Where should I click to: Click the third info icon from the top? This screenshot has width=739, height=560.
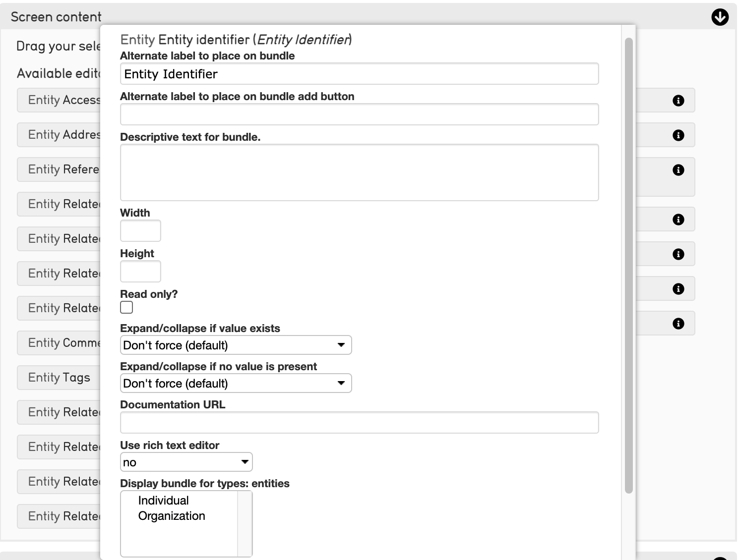pyautogui.click(x=678, y=170)
